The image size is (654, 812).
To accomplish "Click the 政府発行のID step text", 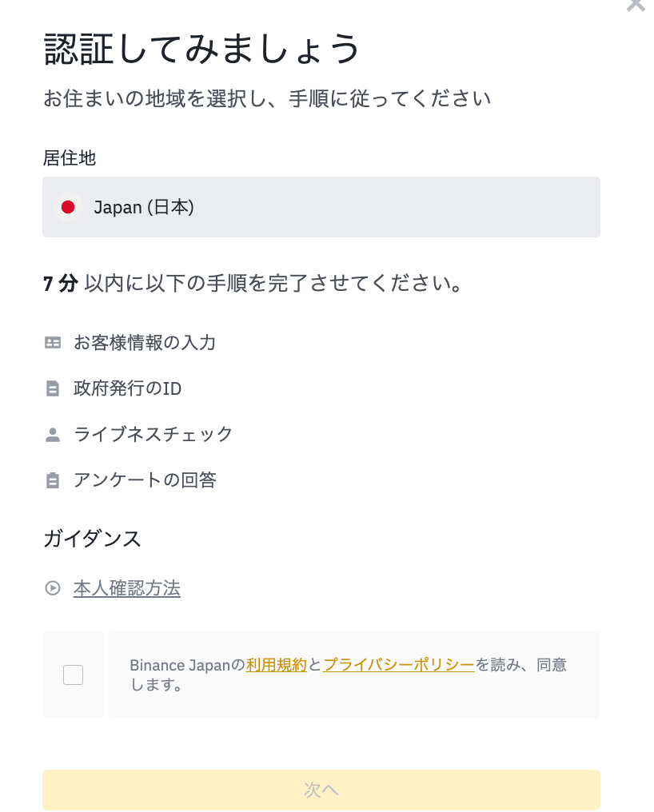I will tap(128, 389).
